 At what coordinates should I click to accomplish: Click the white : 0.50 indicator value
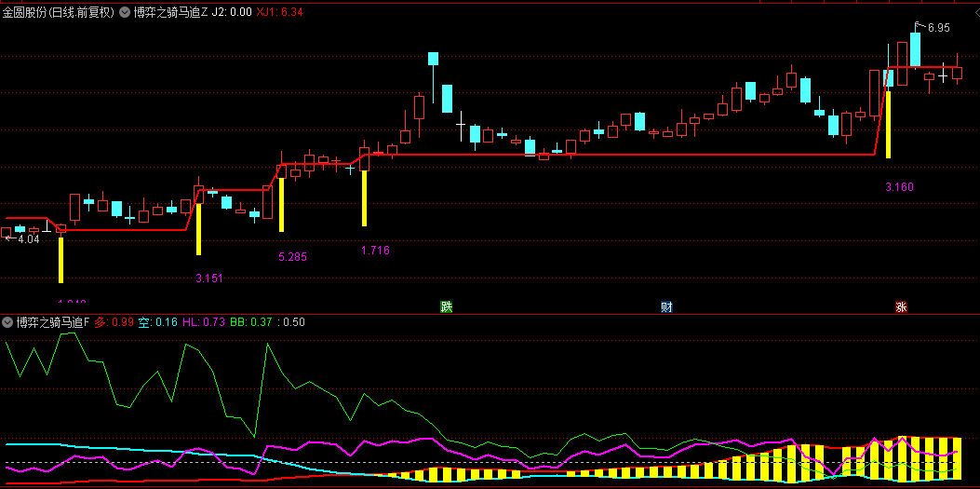tap(292, 322)
